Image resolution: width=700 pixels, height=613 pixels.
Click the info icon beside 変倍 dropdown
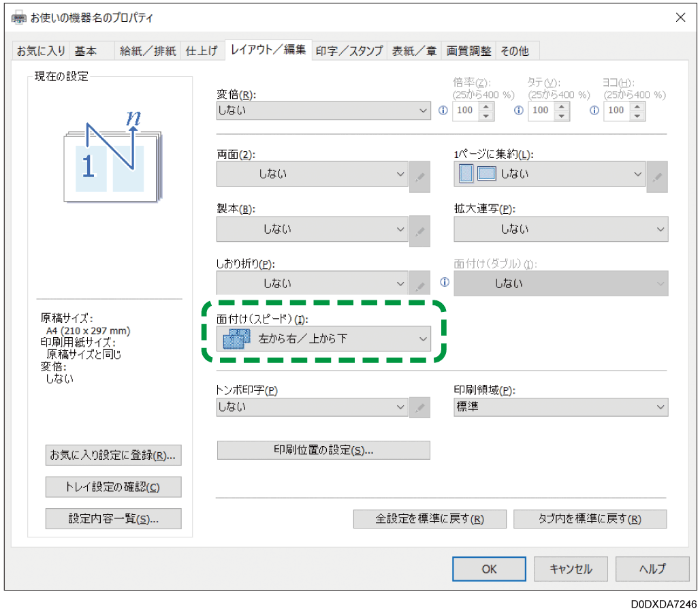pos(443,110)
